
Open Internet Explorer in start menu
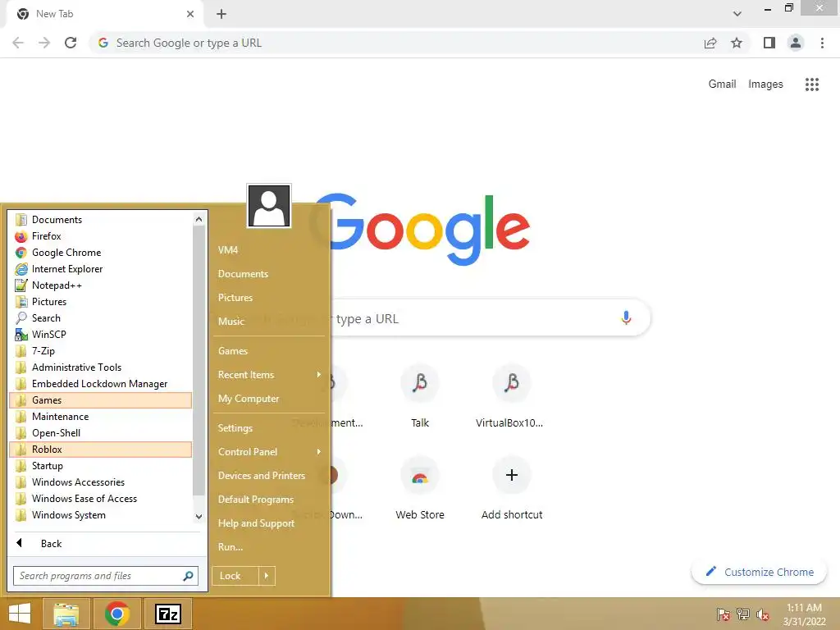tap(100, 269)
